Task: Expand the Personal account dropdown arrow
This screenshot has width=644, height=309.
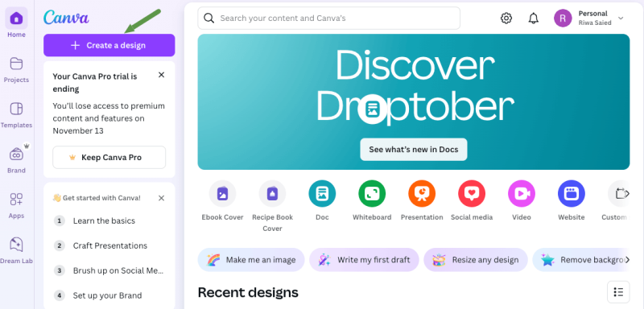Action: tap(621, 18)
